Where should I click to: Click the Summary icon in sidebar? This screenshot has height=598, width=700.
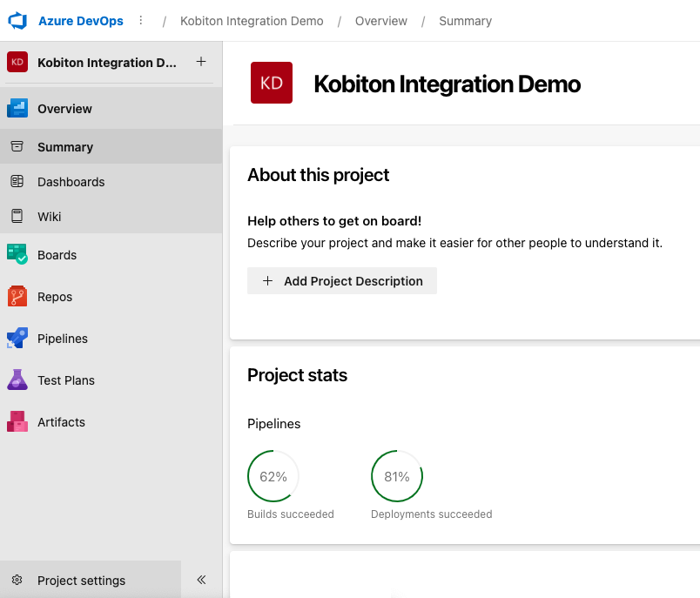click(x=17, y=146)
